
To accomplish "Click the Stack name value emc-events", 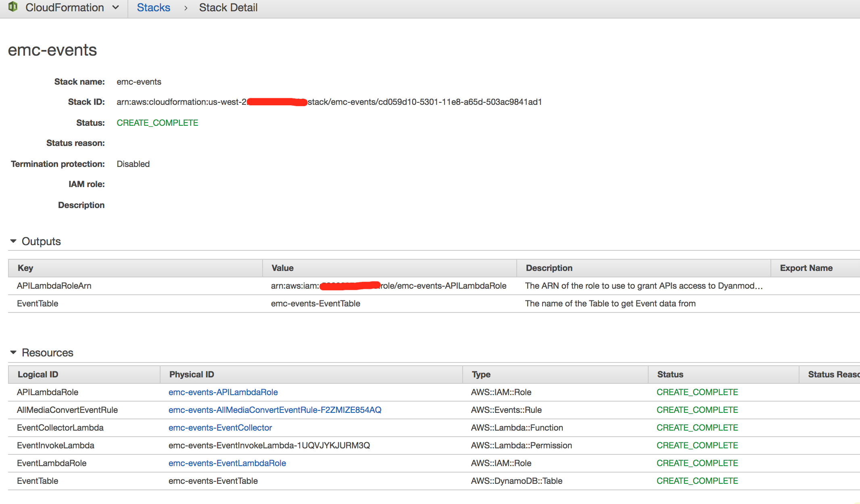I will coord(139,82).
